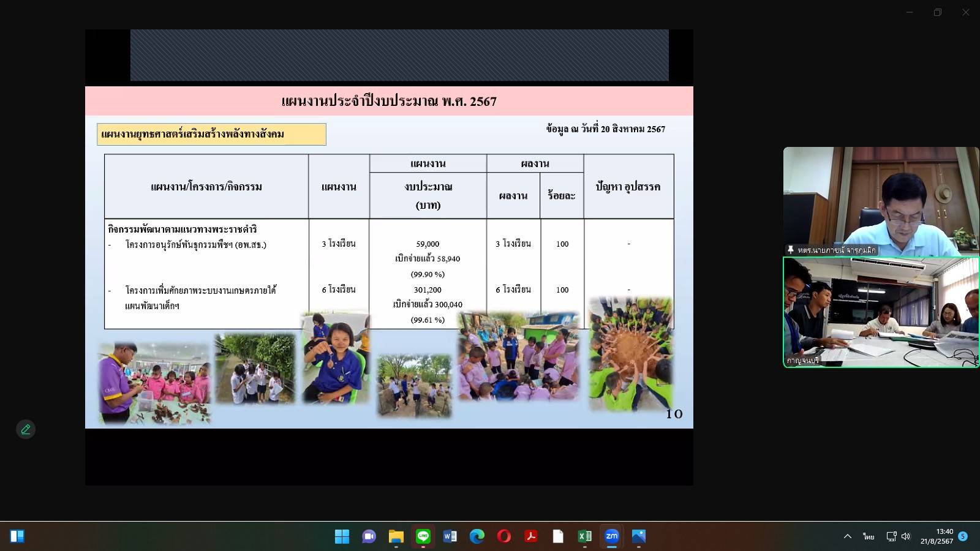Switch to Excel in the taskbar

click(584, 536)
